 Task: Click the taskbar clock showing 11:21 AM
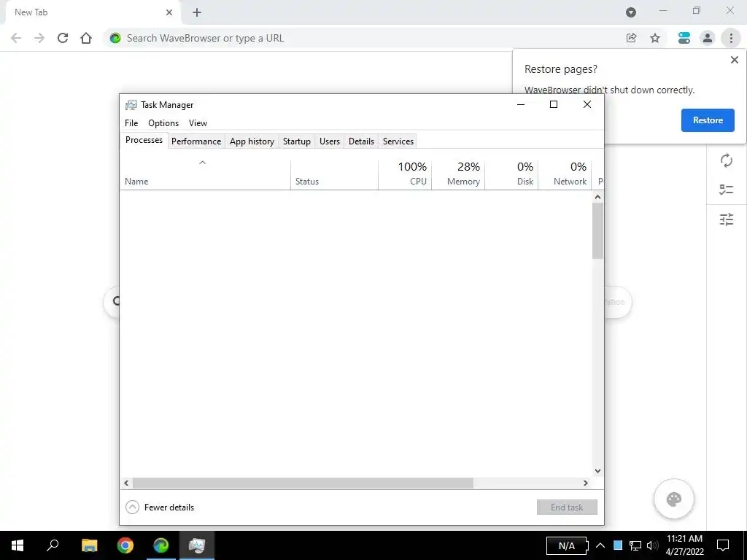tap(684, 545)
